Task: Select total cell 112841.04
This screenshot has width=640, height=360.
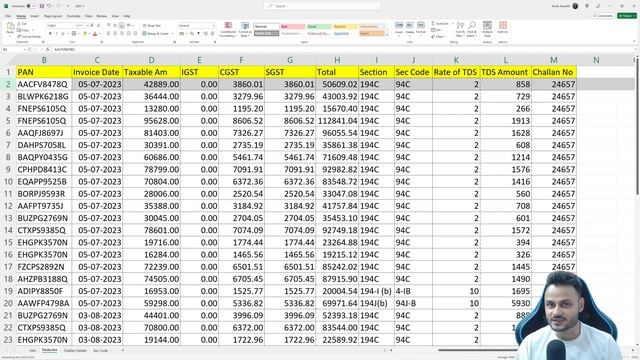Action: click(337, 121)
